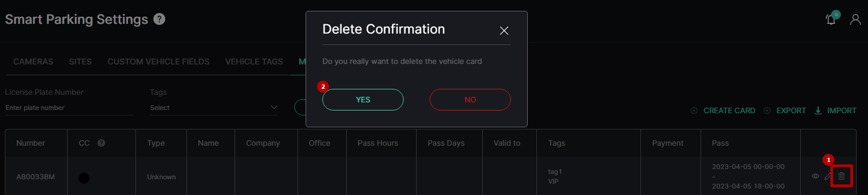The width and height of the screenshot is (868, 195).
Task: Click the Tags dropdown chevron arrow
Action: (274, 107)
